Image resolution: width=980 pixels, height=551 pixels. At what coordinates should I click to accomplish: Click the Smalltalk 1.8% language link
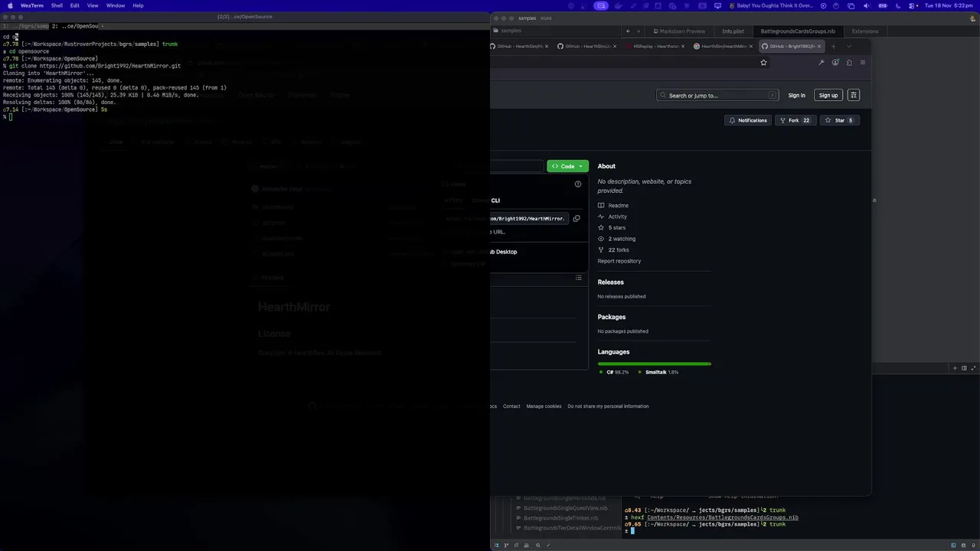tap(658, 372)
